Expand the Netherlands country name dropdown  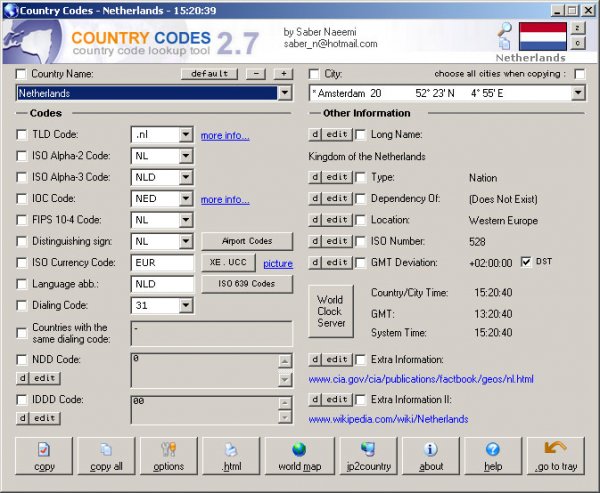284,93
